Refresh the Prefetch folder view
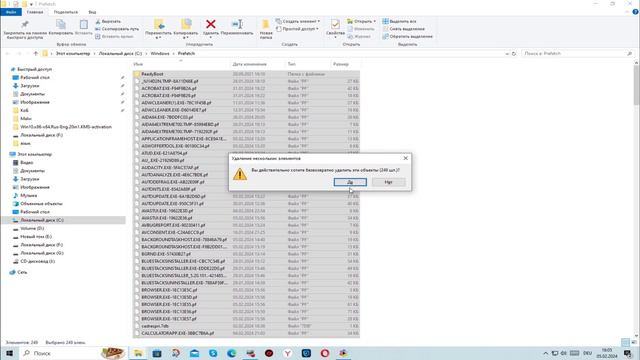 pyautogui.click(x=514, y=53)
